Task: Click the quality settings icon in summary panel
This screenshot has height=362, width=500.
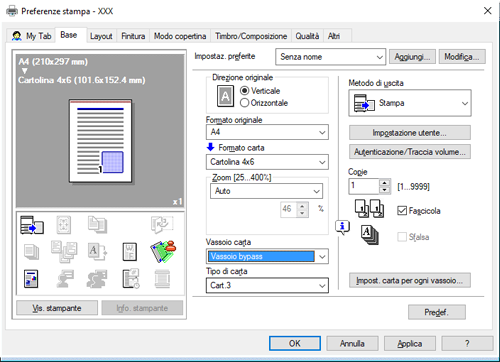Action: (31, 279)
